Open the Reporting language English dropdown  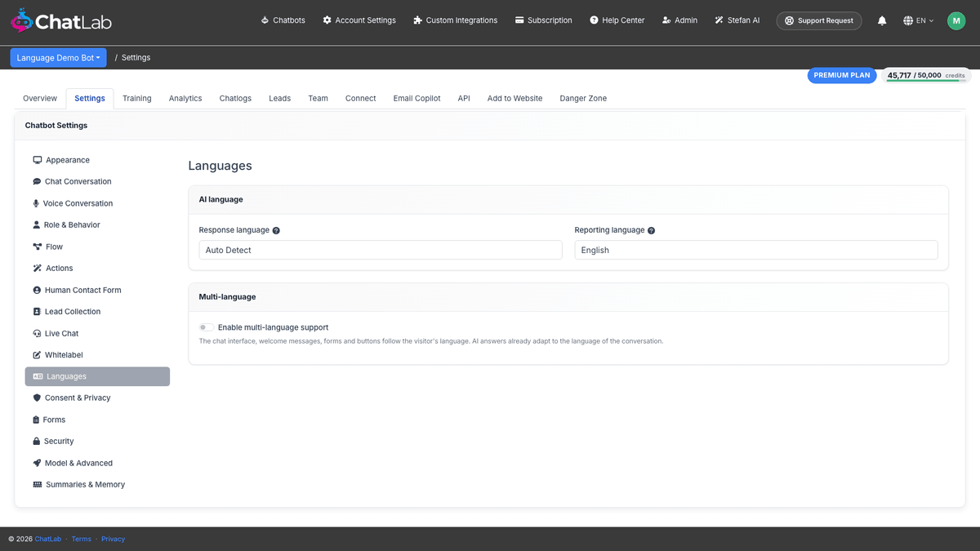point(756,250)
